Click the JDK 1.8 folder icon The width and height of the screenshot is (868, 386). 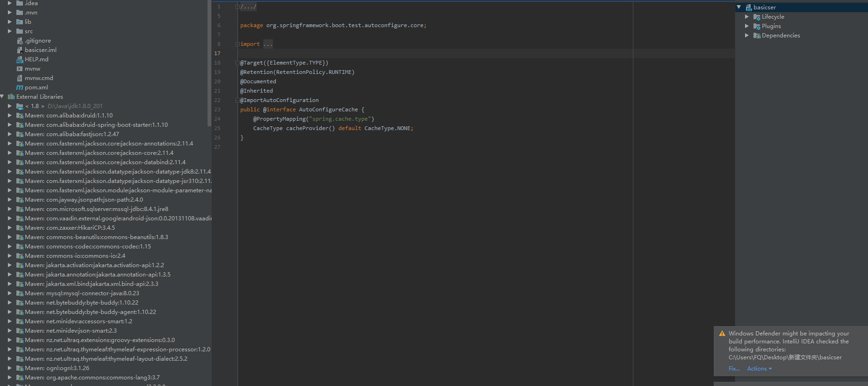(x=20, y=106)
